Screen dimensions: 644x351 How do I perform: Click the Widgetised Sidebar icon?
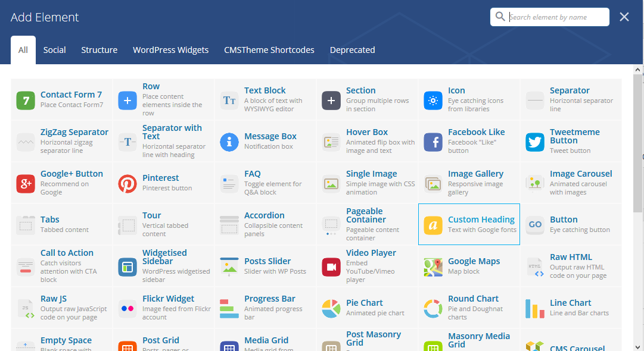coord(127,267)
